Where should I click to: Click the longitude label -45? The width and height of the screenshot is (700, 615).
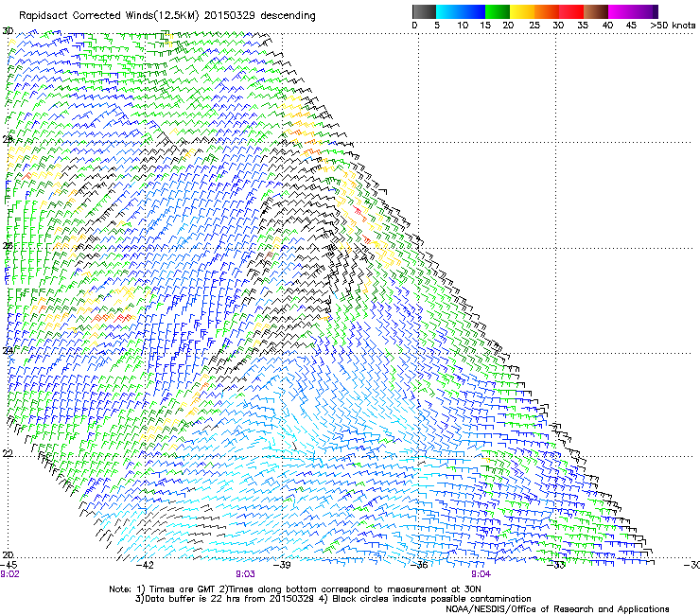(9, 565)
